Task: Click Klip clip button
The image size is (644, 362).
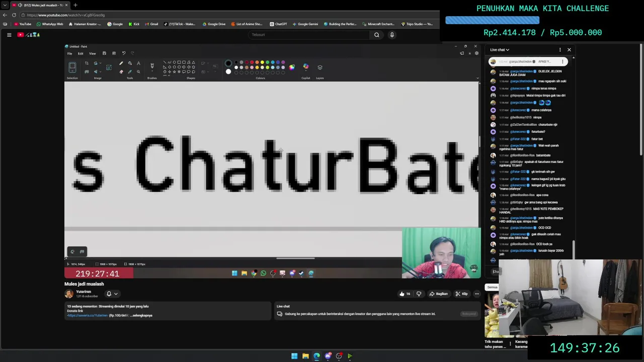Action: [461, 294]
